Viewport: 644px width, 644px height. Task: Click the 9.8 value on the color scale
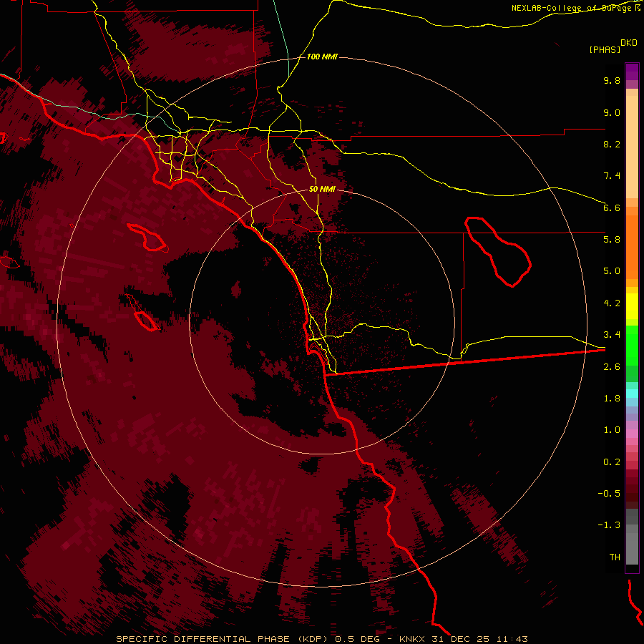pos(612,80)
